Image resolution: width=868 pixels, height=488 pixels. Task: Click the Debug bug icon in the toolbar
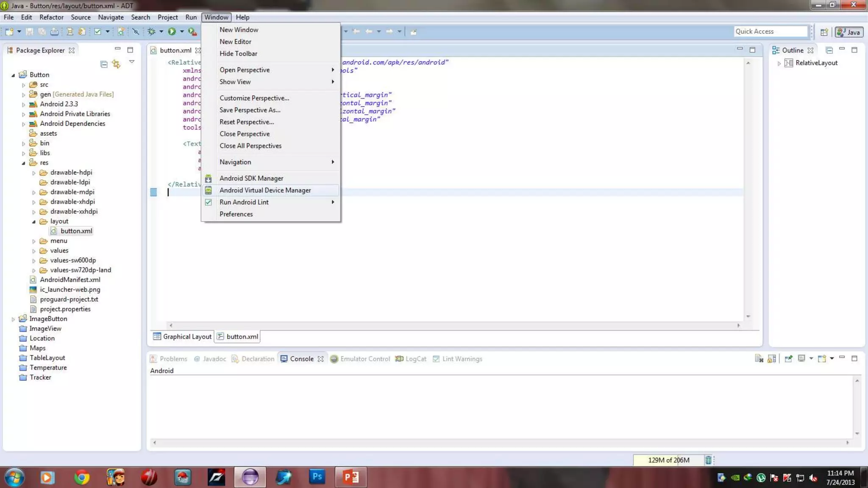151,31
